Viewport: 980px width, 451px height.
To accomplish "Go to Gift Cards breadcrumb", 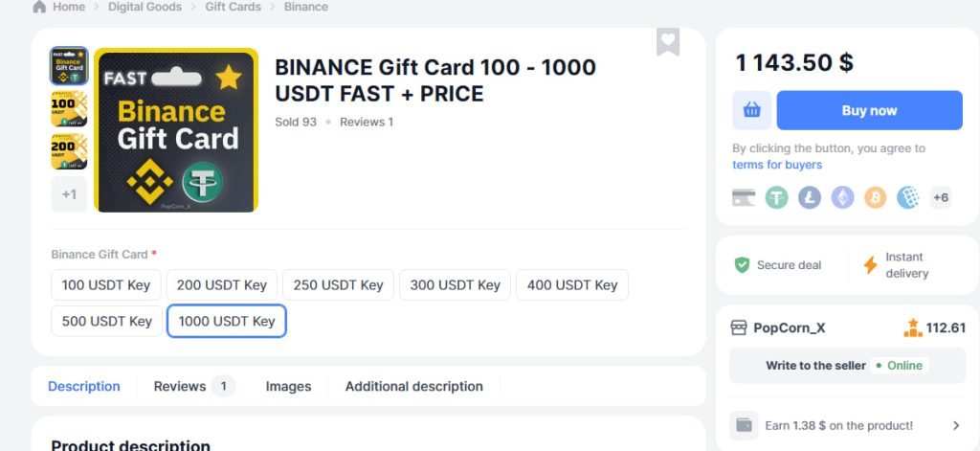I will (x=233, y=7).
